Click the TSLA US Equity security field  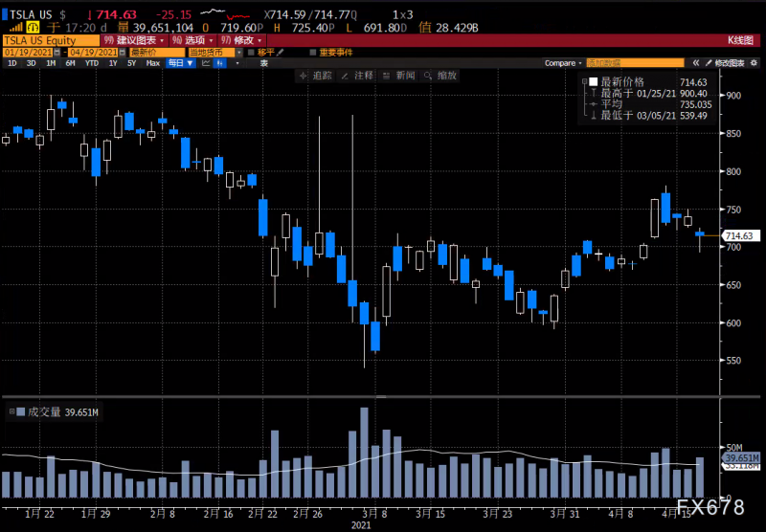[x=51, y=40]
